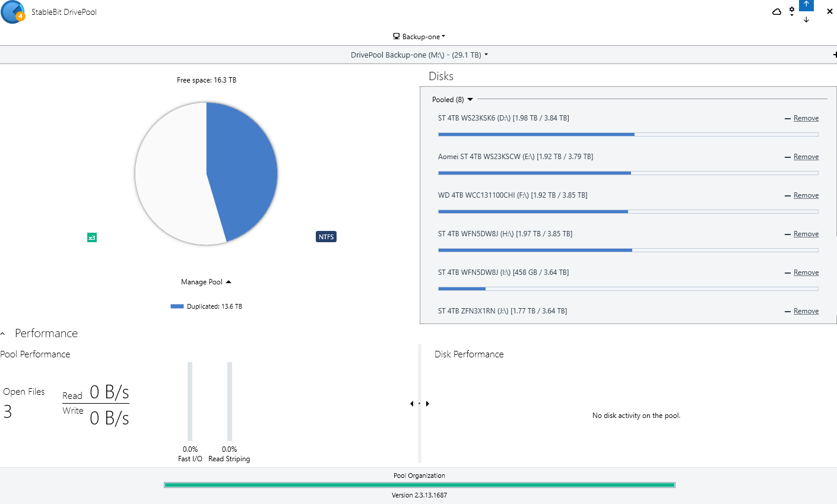Viewport: 837px width, 504px height.
Task: Click the Duplicated blue legend swatch
Action: pyautogui.click(x=177, y=306)
